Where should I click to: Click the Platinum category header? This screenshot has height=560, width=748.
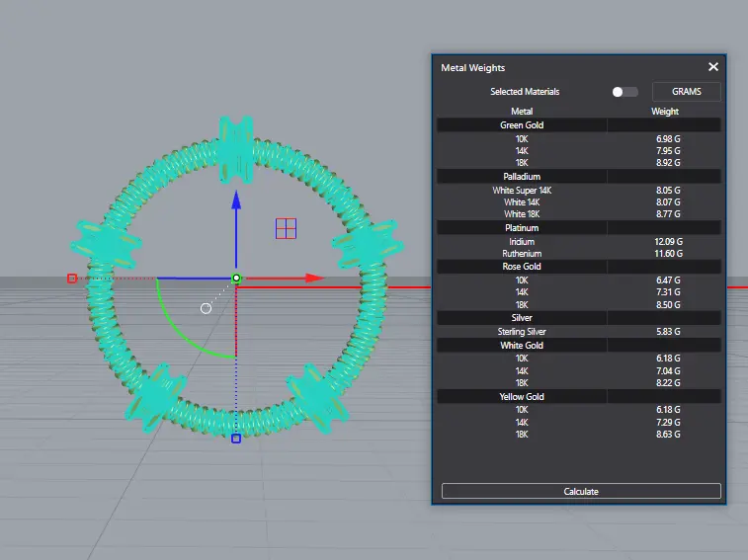click(522, 228)
